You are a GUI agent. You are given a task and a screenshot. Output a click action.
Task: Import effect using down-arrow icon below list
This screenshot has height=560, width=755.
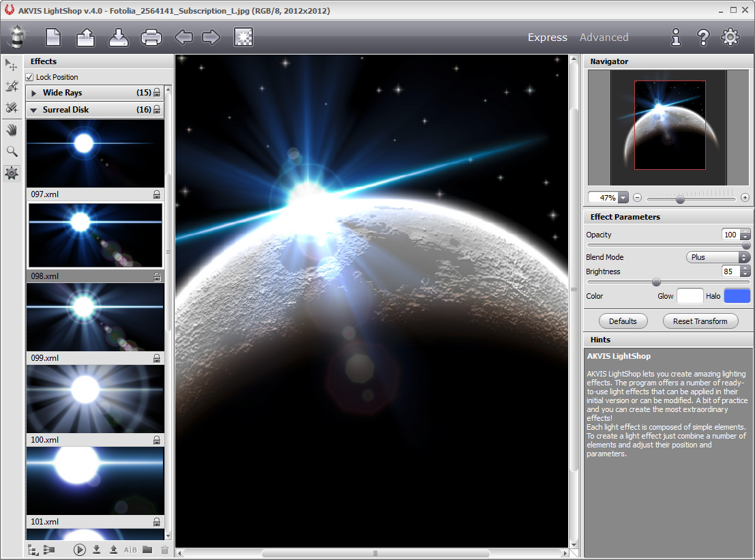click(x=96, y=549)
